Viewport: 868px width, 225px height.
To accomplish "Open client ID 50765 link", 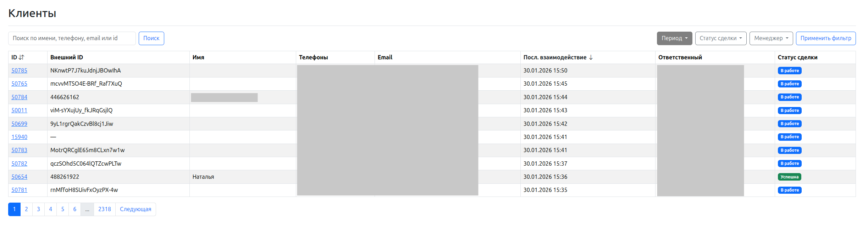I will [x=19, y=84].
